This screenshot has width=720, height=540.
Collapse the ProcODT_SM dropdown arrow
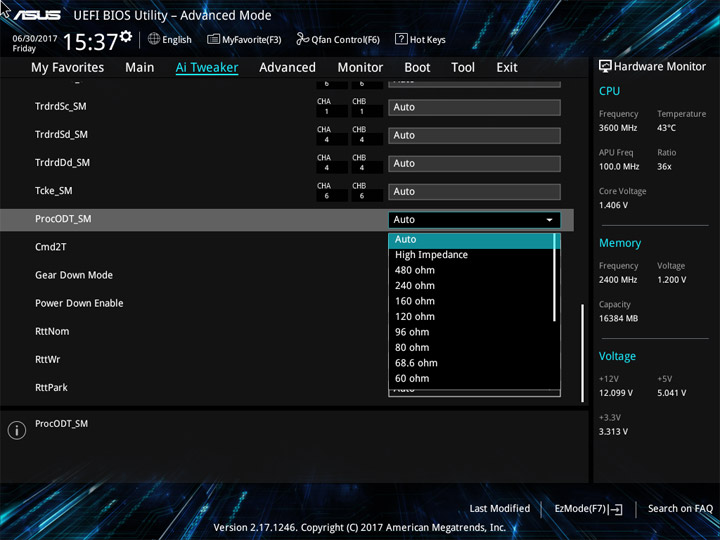(x=549, y=220)
